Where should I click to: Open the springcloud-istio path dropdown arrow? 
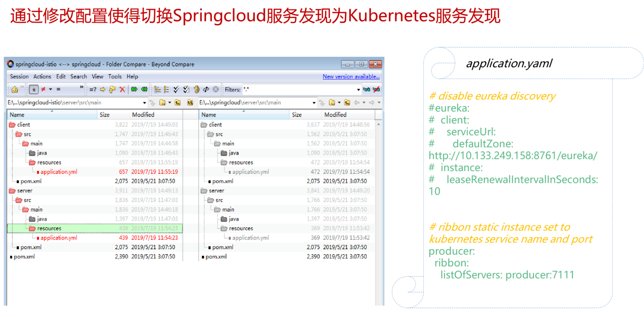pyautogui.click(x=144, y=103)
